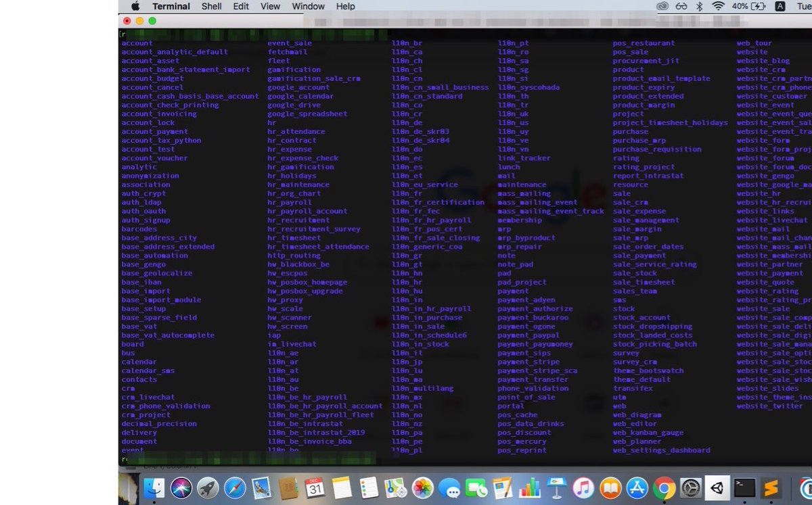Open the Help menu
The width and height of the screenshot is (812, 505).
tap(346, 6)
